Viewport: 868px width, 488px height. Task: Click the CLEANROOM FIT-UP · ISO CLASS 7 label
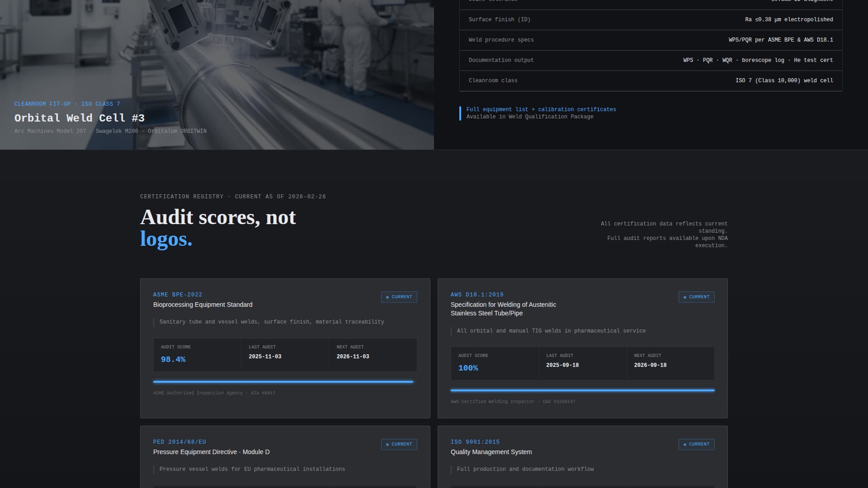coord(67,103)
